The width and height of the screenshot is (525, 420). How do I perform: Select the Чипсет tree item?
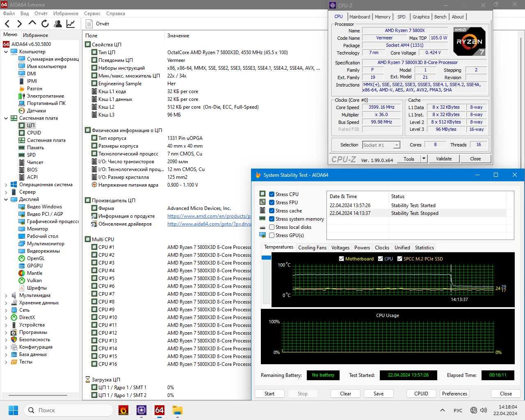(35, 162)
